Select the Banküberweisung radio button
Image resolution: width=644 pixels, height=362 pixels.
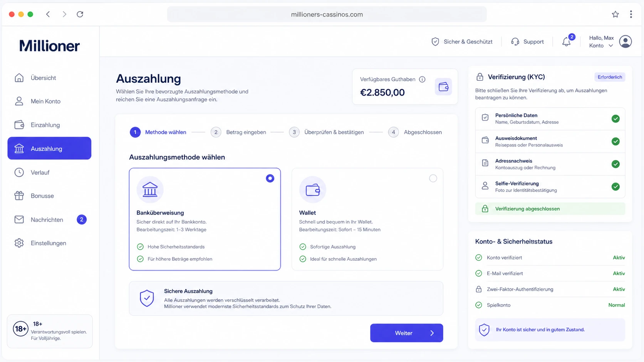coord(270,178)
